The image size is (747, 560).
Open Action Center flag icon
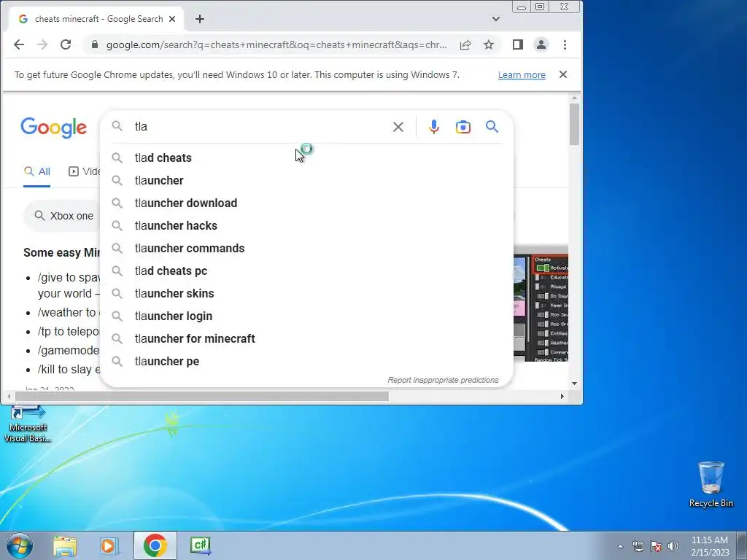pos(656,546)
